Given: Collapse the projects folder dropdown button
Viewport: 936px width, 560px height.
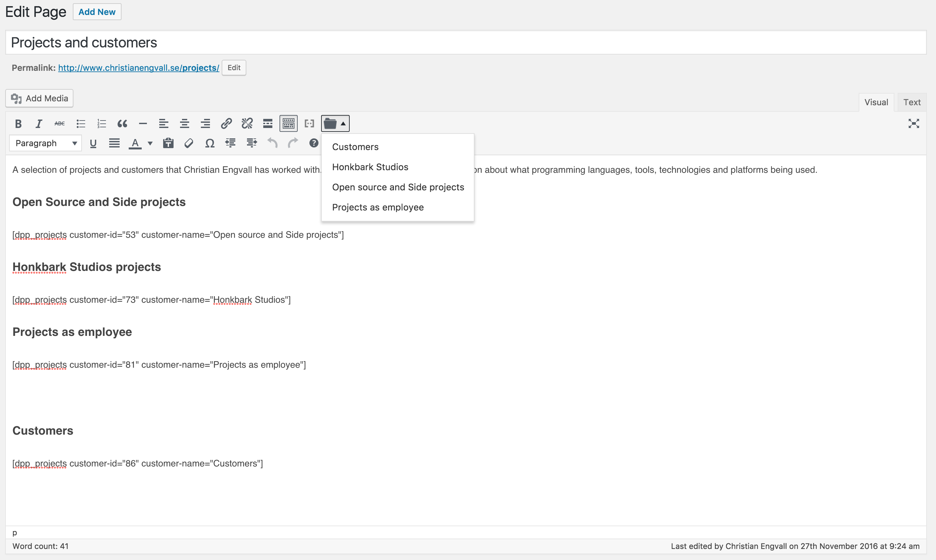Looking at the screenshot, I should [x=335, y=123].
